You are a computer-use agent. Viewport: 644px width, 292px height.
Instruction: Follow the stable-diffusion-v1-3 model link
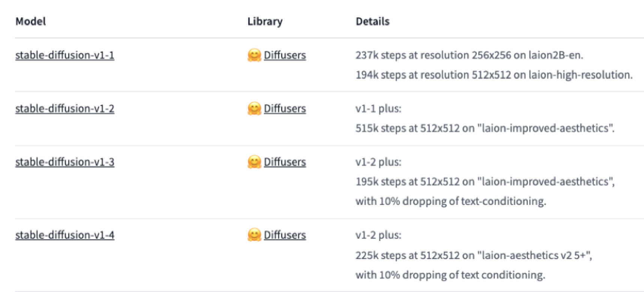(x=65, y=162)
